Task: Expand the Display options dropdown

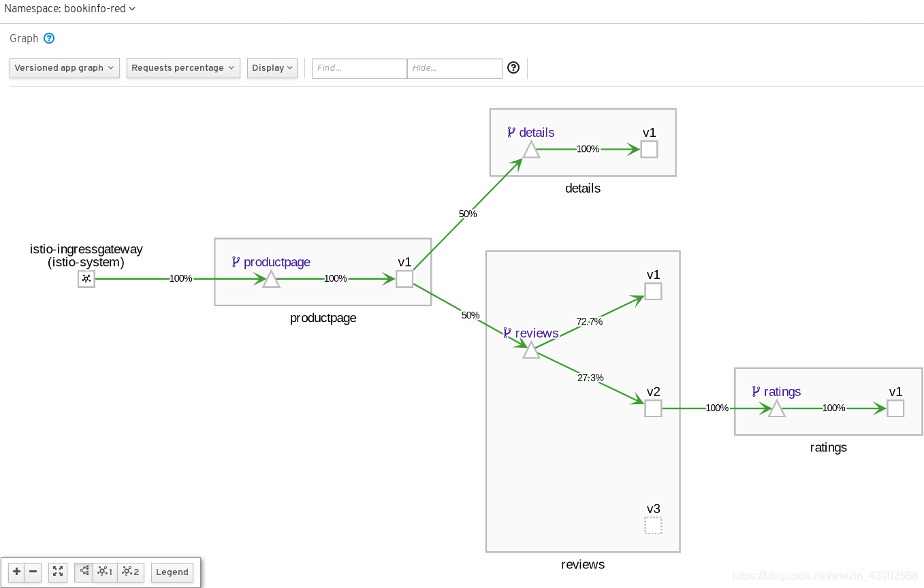Action: pyautogui.click(x=272, y=68)
